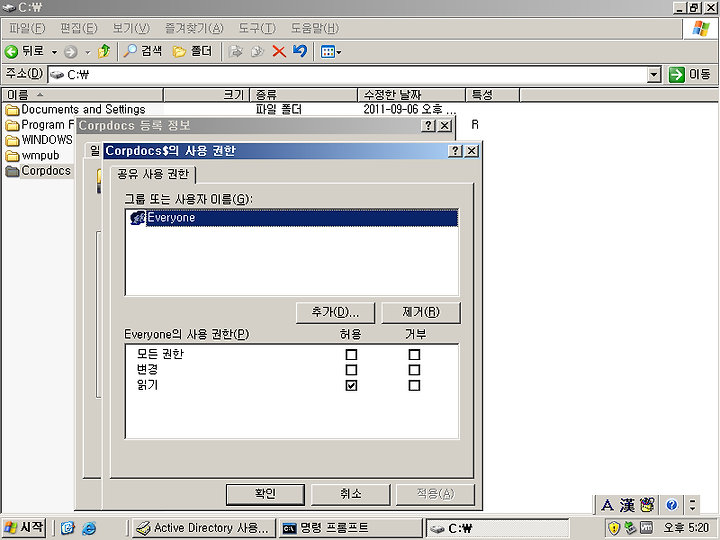The width and height of the screenshot is (720, 540).
Task: Check 거부 for 읽기
Action: point(414,385)
